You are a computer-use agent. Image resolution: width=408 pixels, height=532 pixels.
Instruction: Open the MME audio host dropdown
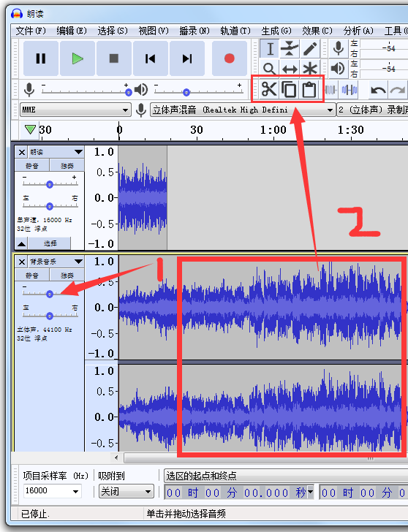coord(75,110)
